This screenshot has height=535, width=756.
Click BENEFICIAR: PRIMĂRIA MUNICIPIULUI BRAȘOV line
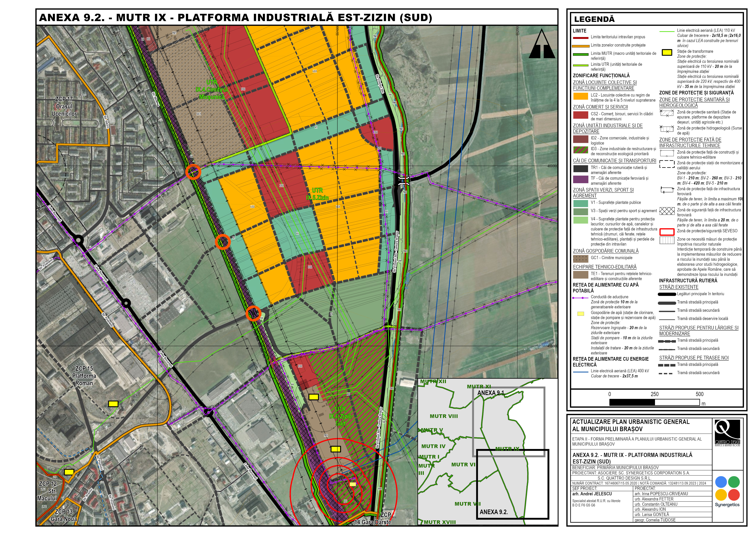point(615,467)
